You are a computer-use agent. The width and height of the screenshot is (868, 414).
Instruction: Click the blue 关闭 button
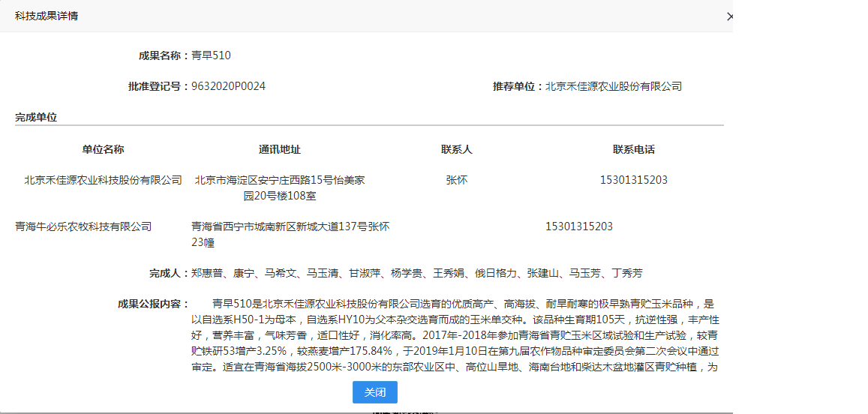(x=374, y=392)
